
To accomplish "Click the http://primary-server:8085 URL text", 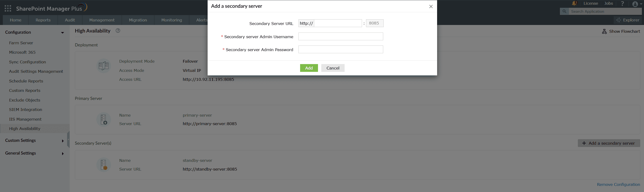I will [x=209, y=124].
